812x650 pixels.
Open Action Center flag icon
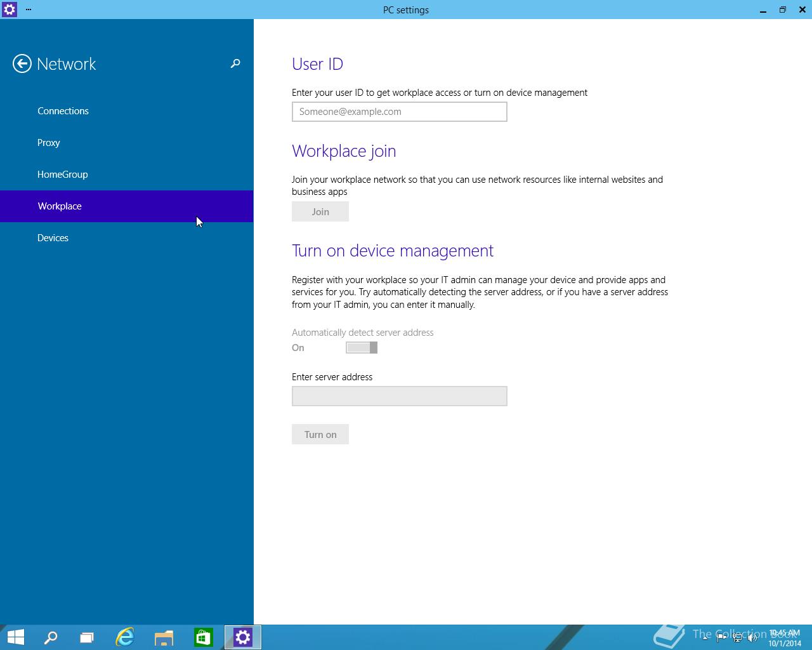click(x=721, y=638)
